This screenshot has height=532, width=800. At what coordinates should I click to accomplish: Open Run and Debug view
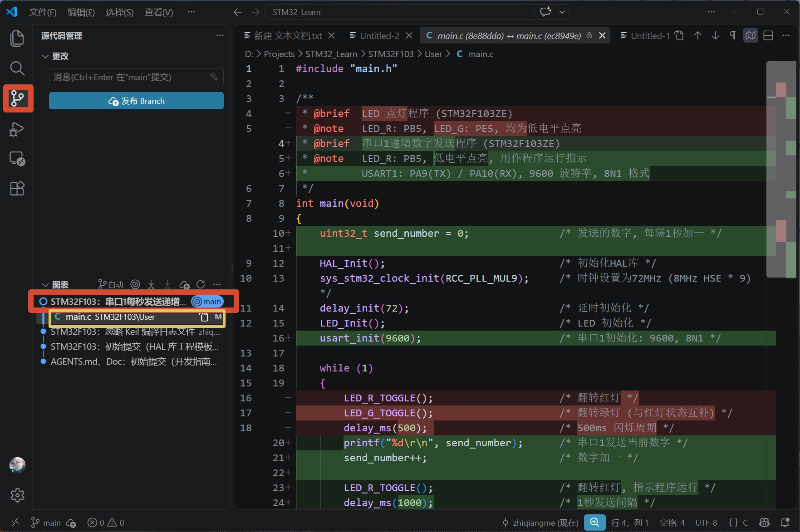(x=17, y=129)
